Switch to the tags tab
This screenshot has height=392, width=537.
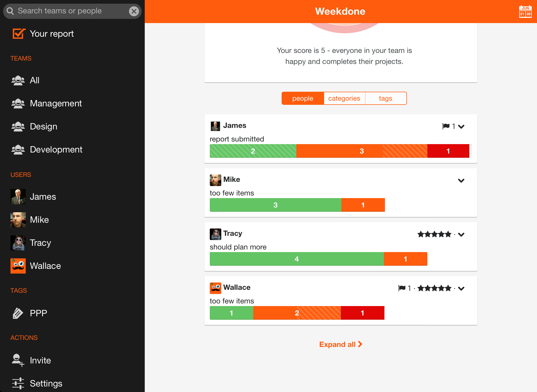[385, 98]
